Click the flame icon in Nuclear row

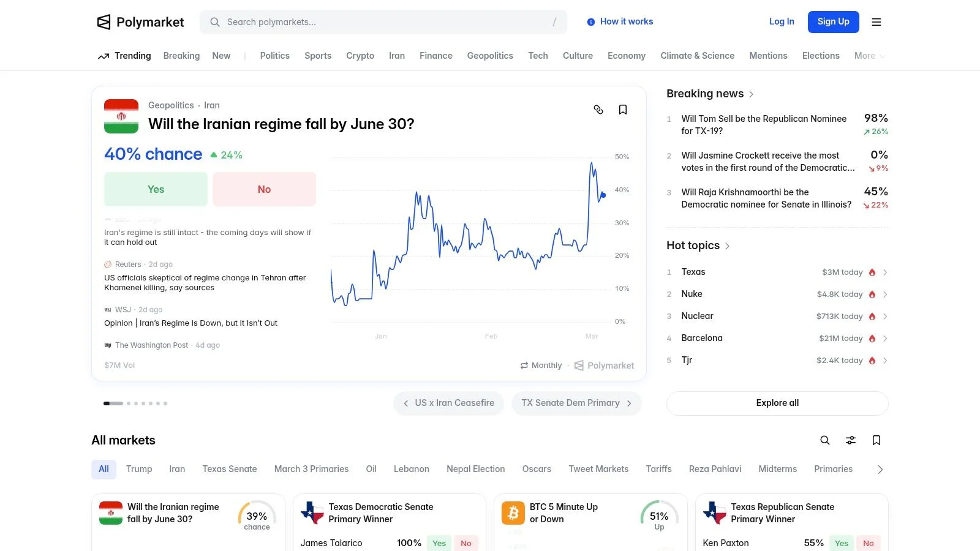pos(872,317)
